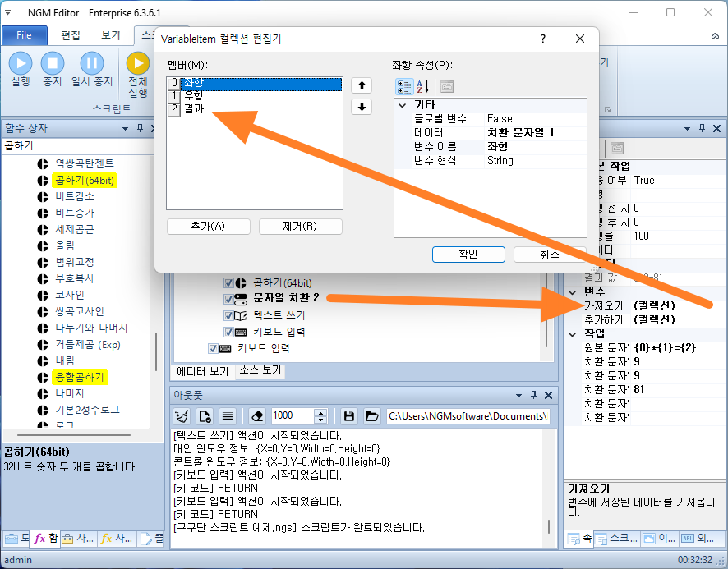This screenshot has height=569, width=728.
Task: Close the 아웃풋 panel
Action: pyautogui.click(x=548, y=396)
